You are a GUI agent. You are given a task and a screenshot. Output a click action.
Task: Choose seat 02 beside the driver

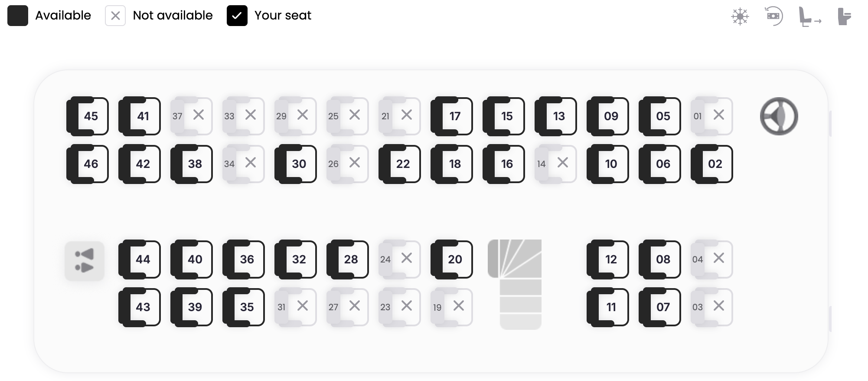pos(712,164)
